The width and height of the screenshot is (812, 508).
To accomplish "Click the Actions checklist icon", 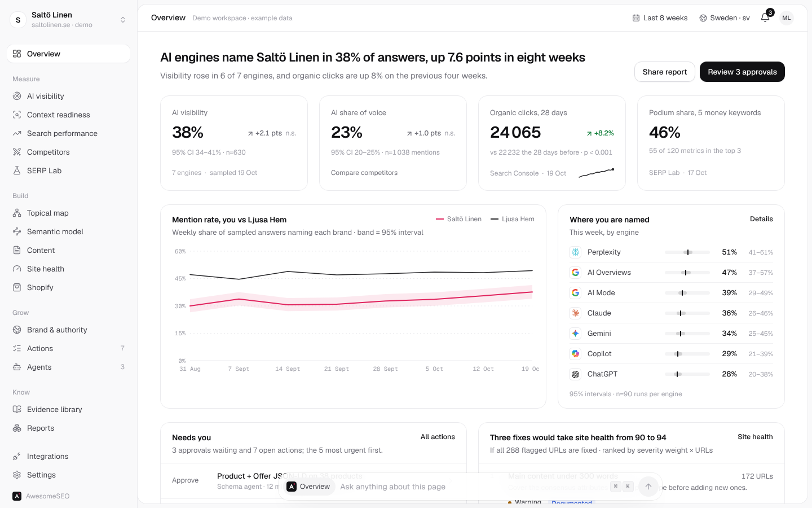I will coord(17,348).
